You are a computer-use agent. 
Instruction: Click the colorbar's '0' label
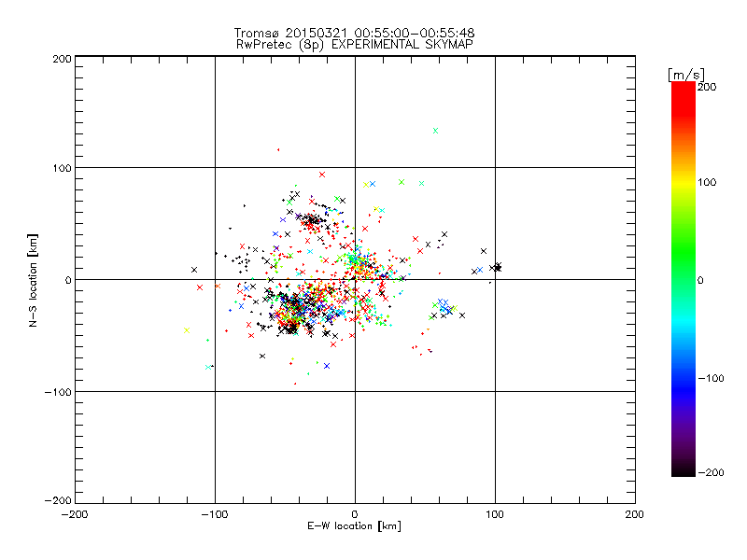700,280
